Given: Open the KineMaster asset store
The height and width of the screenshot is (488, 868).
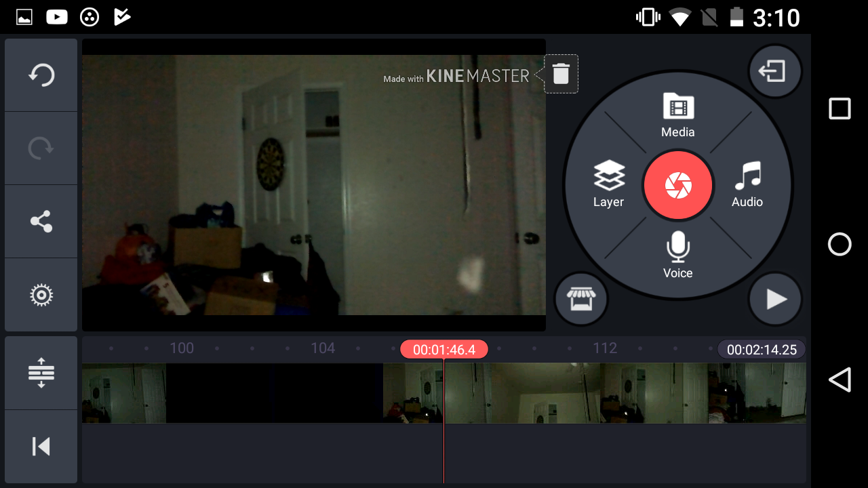Looking at the screenshot, I should point(581,299).
